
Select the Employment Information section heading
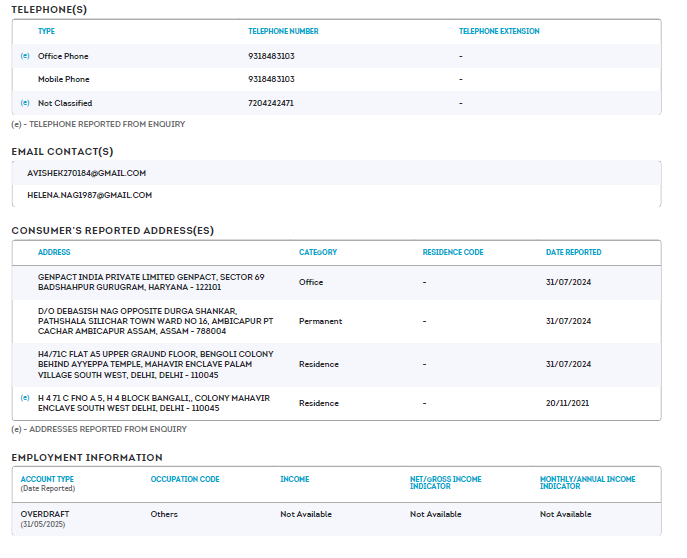(86, 457)
